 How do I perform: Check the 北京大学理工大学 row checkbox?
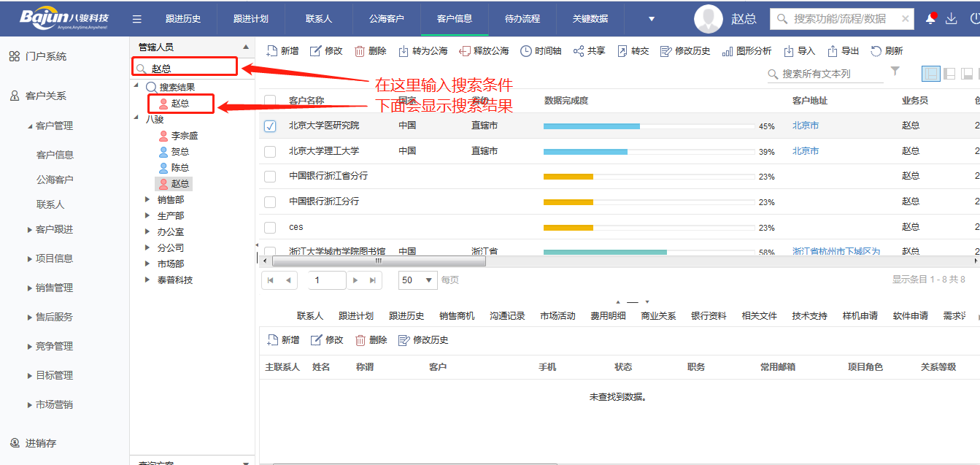(x=270, y=151)
